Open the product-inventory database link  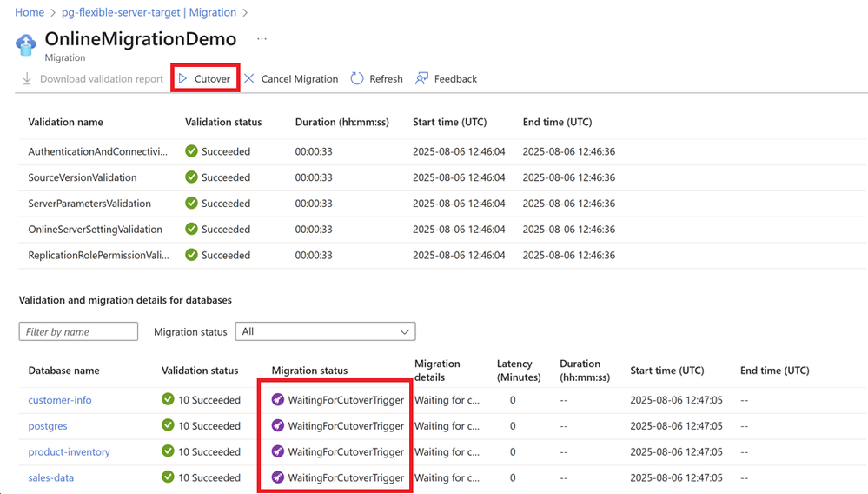click(70, 452)
